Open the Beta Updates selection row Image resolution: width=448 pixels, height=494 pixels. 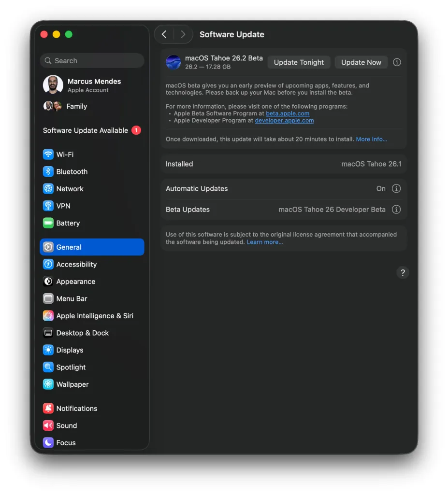[x=283, y=210]
